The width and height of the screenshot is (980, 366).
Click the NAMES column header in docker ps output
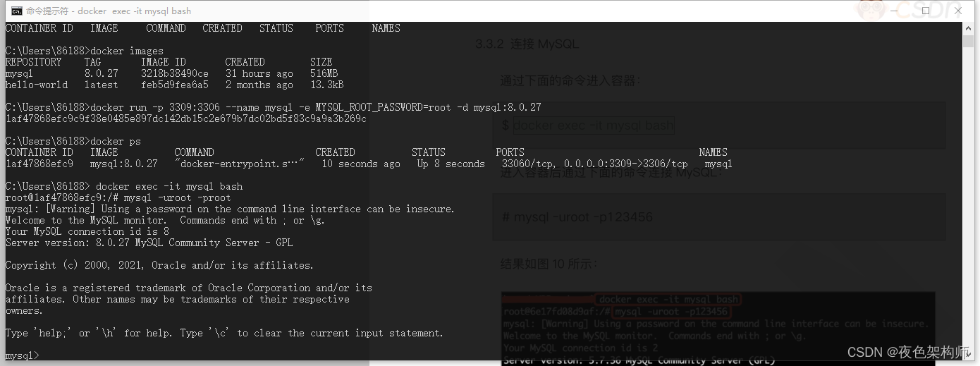713,152
